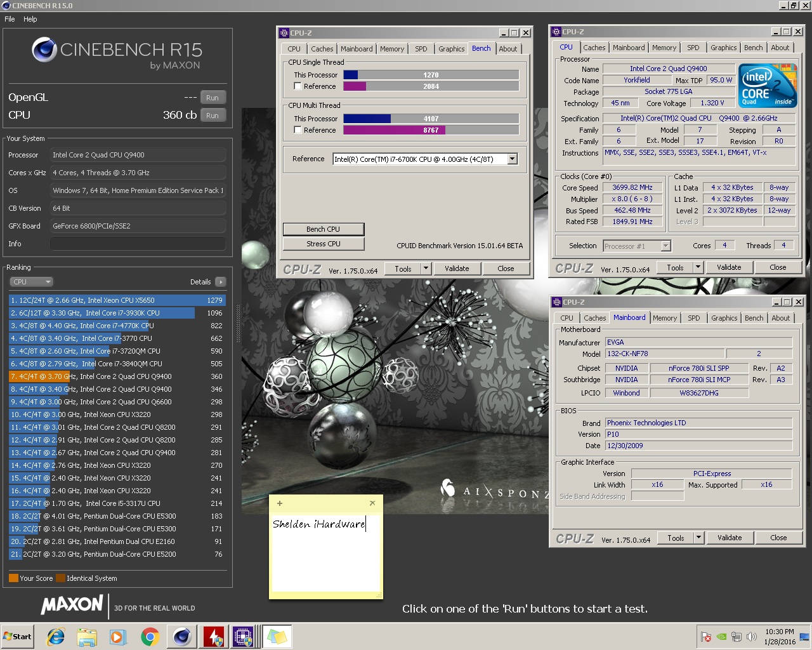This screenshot has height=650, width=812.
Task: Click the Start button
Action: pyautogui.click(x=18, y=637)
